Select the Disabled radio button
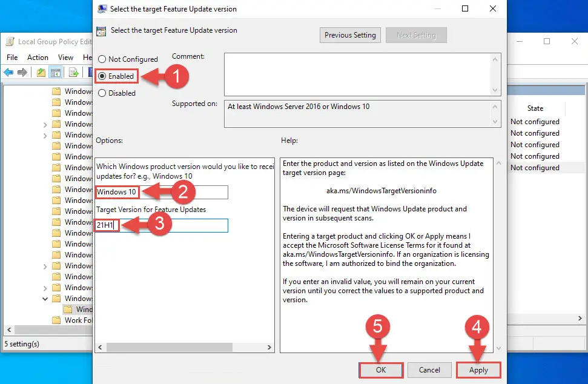 (102, 93)
